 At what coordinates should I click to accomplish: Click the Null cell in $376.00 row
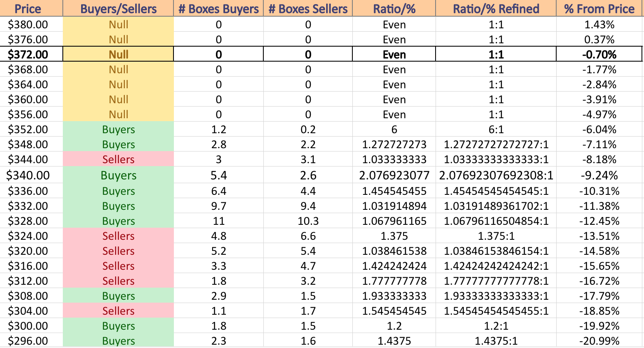[118, 40]
